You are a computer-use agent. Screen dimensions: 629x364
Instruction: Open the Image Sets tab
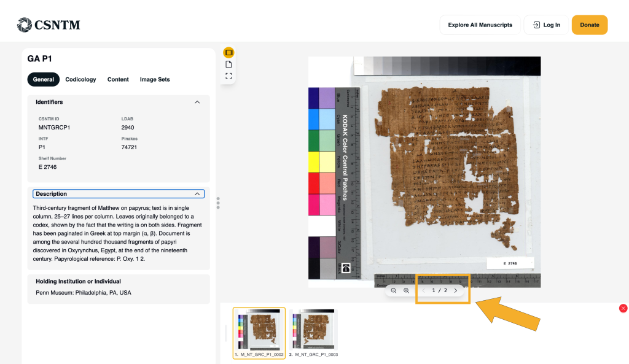pyautogui.click(x=155, y=79)
